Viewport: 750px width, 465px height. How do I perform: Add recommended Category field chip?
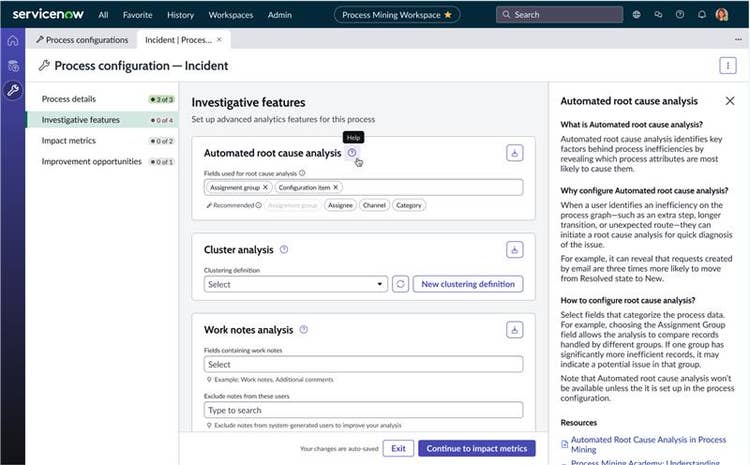click(x=408, y=205)
